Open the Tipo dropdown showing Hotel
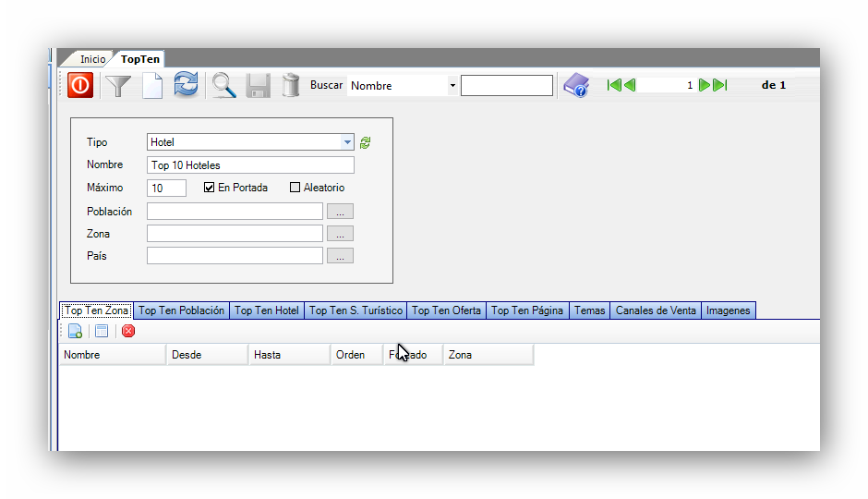Screen dimensions: 868x499 [x=347, y=142]
